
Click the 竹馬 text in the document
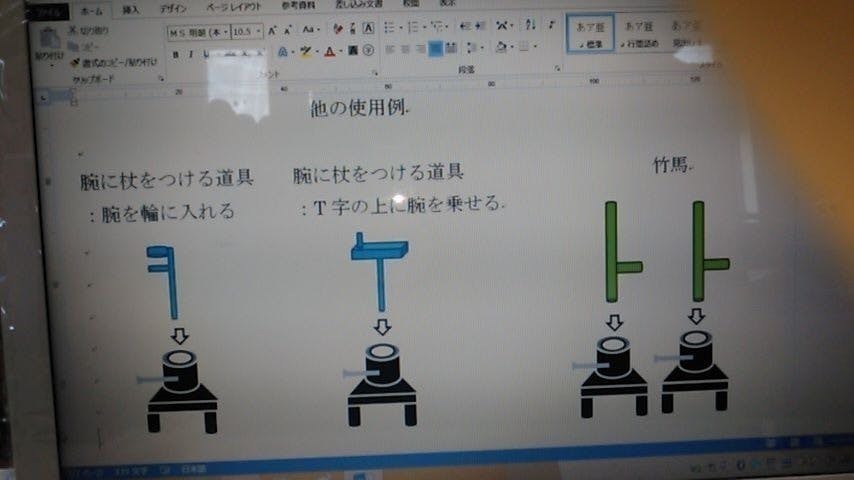670,166
